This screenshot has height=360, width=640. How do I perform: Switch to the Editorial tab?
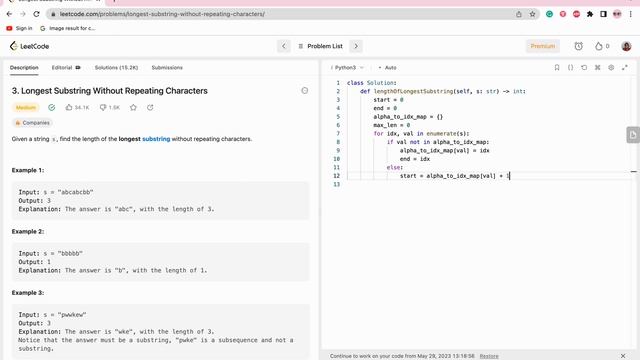pos(66,68)
